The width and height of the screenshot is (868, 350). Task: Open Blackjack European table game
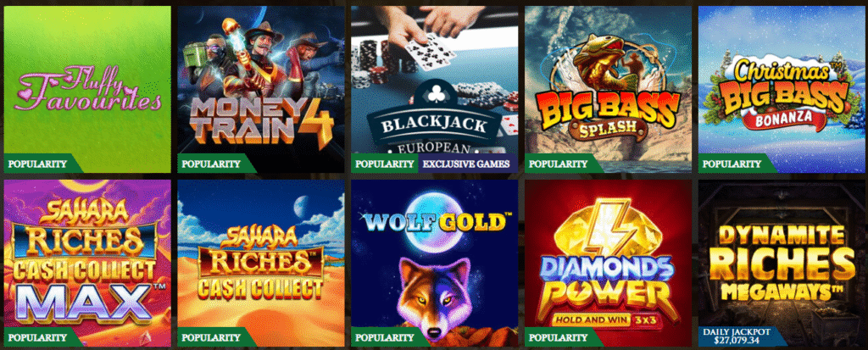[x=435, y=89]
